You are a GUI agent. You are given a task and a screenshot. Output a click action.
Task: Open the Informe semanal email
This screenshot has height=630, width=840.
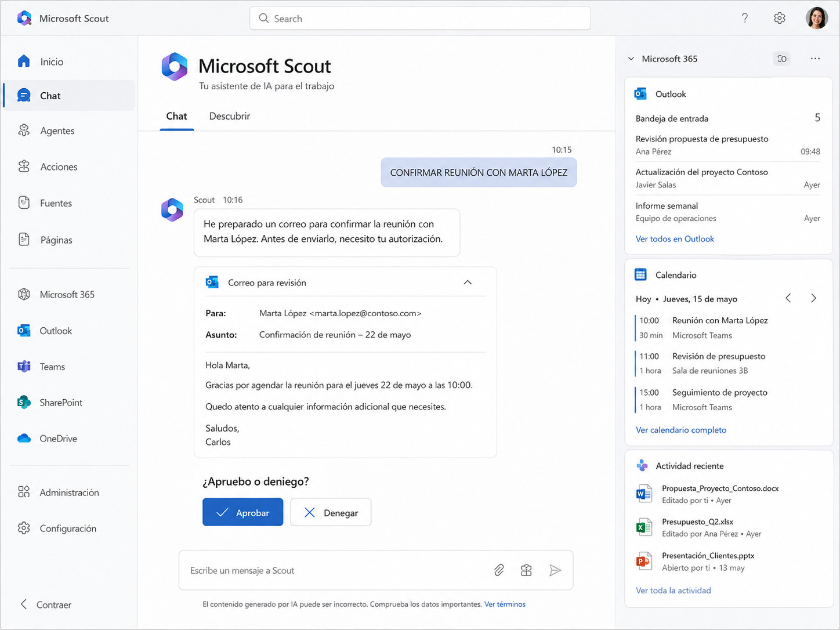(728, 212)
